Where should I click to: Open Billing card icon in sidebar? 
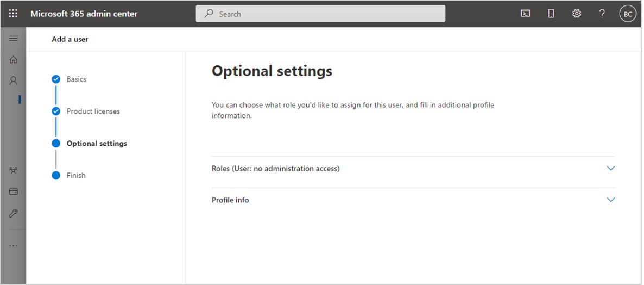pyautogui.click(x=13, y=191)
